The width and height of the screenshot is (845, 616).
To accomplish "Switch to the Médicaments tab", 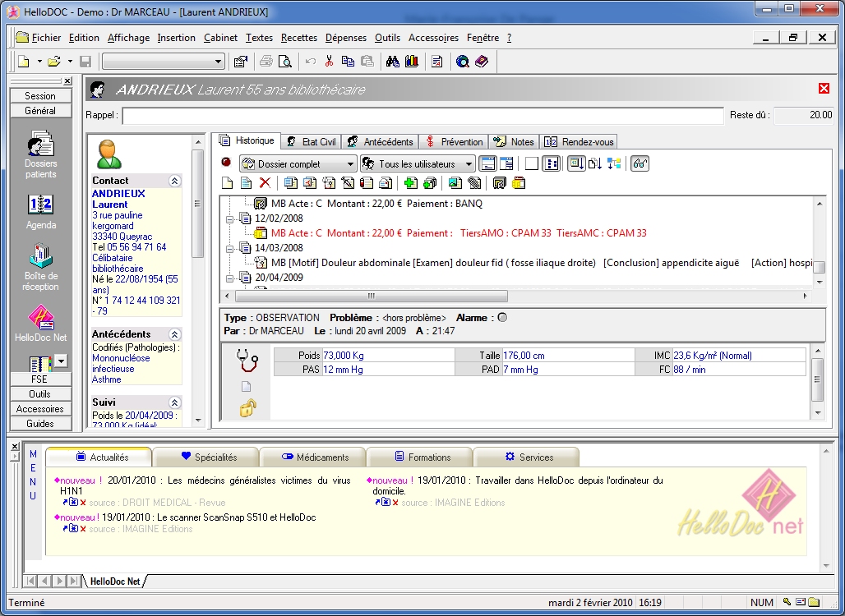I will click(314, 457).
